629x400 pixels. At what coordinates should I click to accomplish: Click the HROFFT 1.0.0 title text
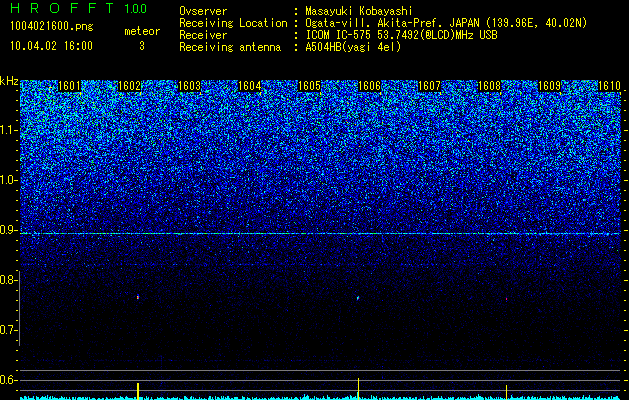pyautogui.click(x=79, y=8)
